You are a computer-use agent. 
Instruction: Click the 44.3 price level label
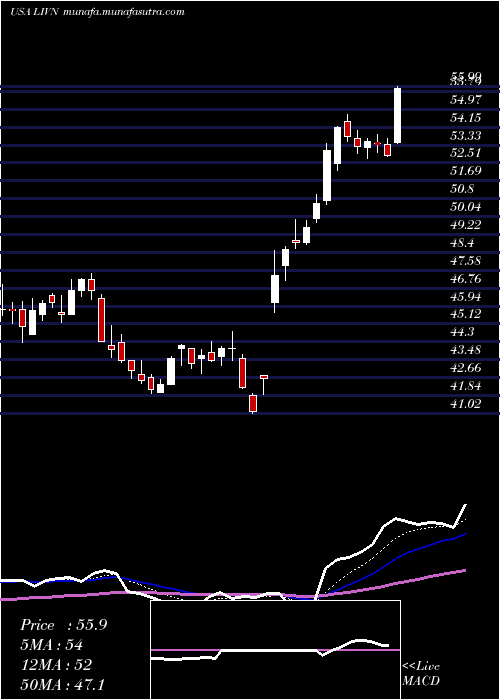click(x=462, y=332)
